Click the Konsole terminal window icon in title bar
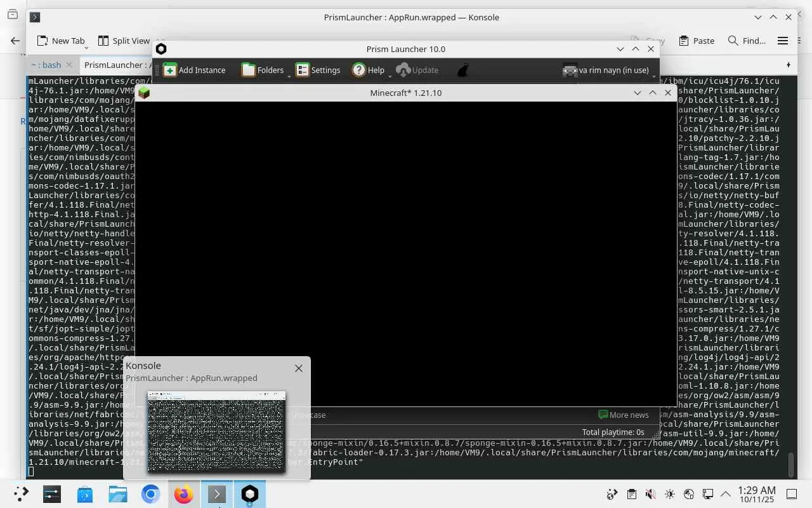 point(35,17)
